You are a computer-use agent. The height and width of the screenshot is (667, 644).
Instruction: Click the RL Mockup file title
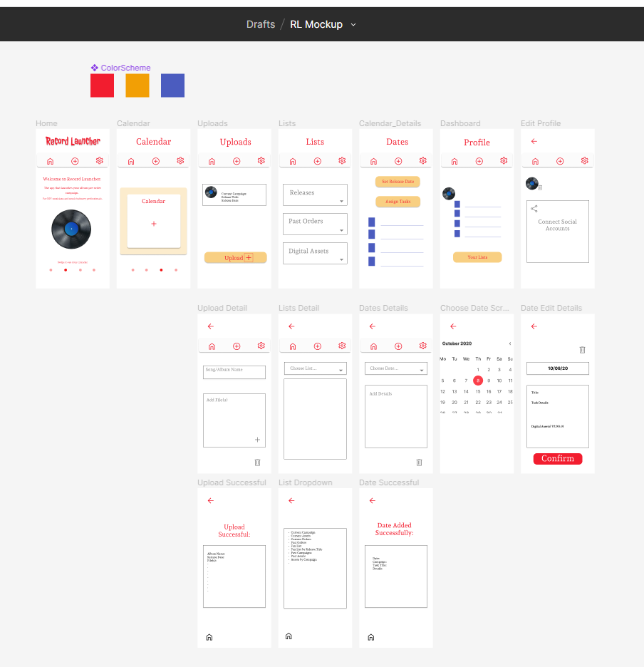pyautogui.click(x=316, y=24)
